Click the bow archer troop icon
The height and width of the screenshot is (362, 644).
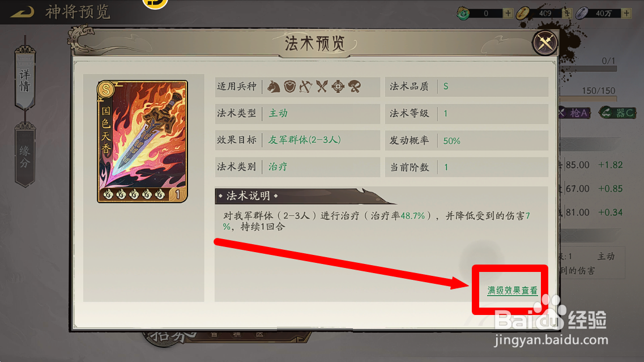click(305, 87)
